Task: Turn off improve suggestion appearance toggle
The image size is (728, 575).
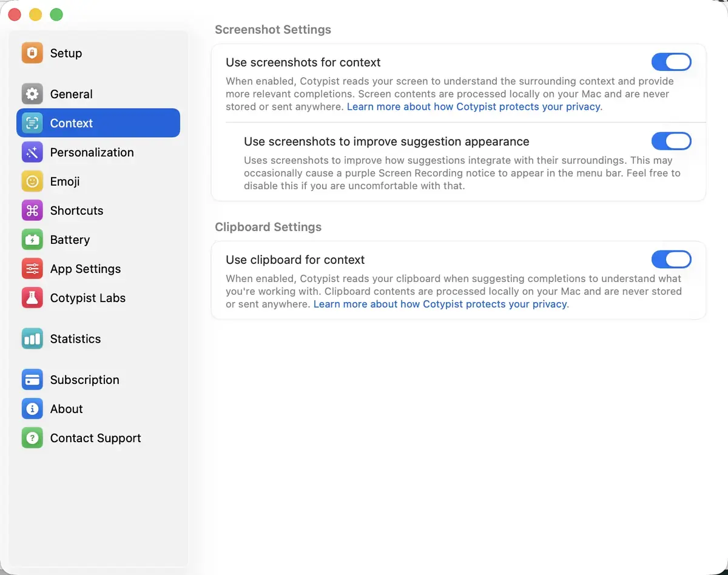Action: (x=671, y=141)
